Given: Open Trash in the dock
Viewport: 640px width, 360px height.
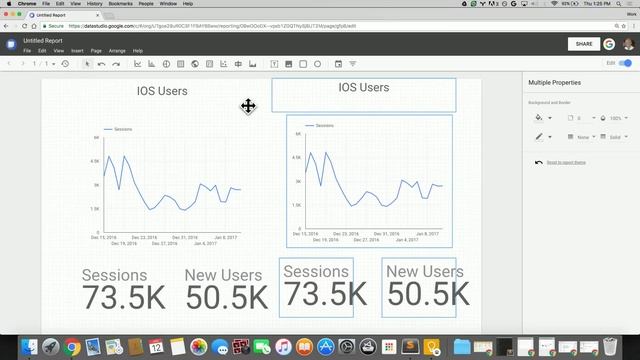Looking at the screenshot, I should (x=610, y=347).
